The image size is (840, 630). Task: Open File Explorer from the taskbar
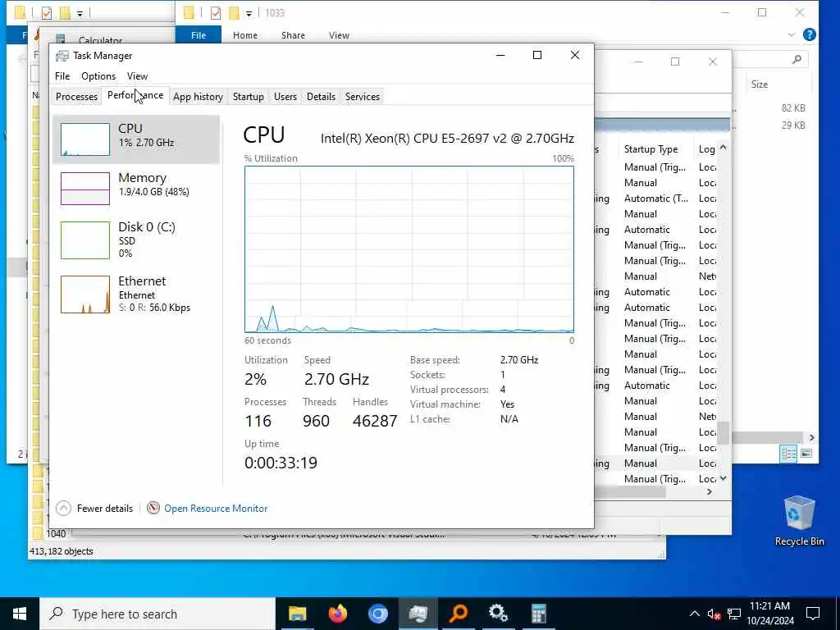click(297, 614)
